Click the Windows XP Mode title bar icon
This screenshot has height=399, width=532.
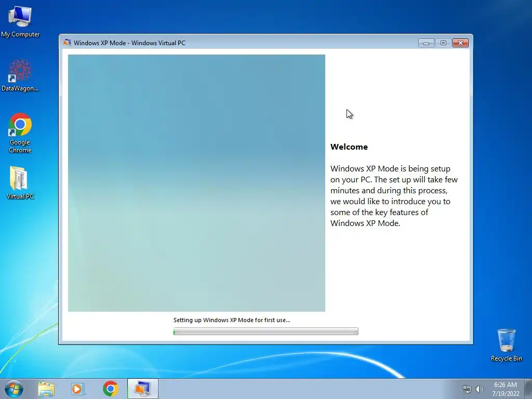click(x=67, y=43)
